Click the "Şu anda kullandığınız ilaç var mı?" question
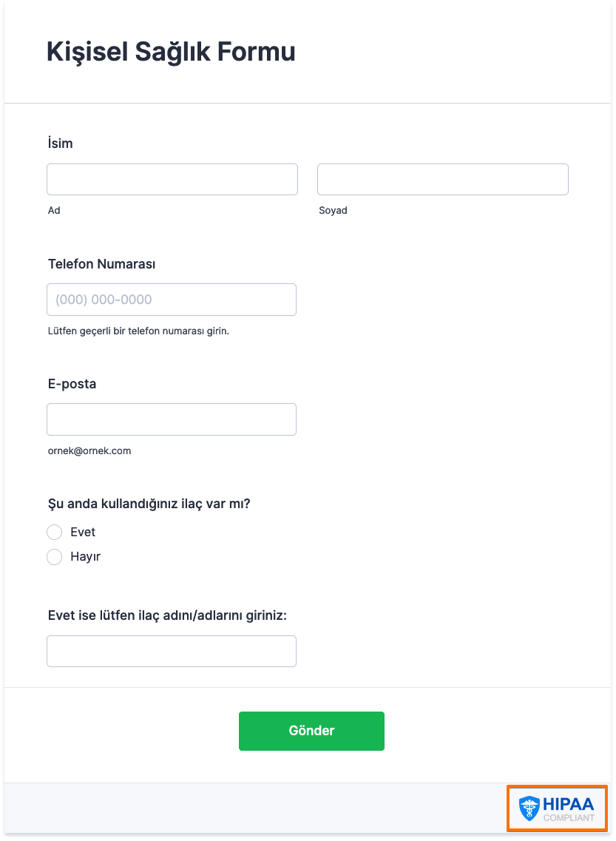This screenshot has height=841, width=616. click(x=149, y=504)
